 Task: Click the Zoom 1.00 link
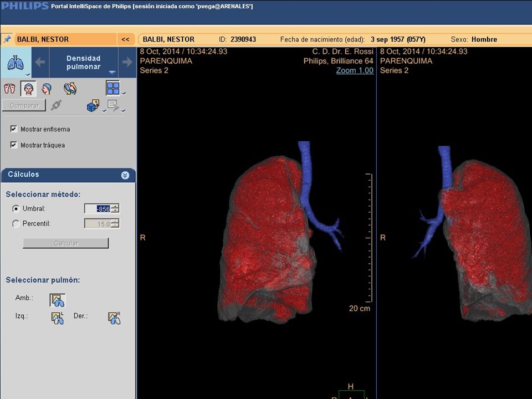(x=355, y=70)
